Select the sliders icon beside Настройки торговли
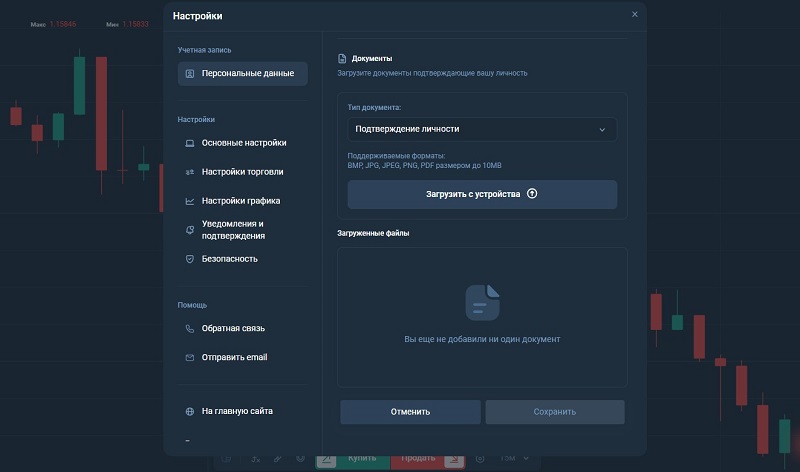 click(190, 172)
